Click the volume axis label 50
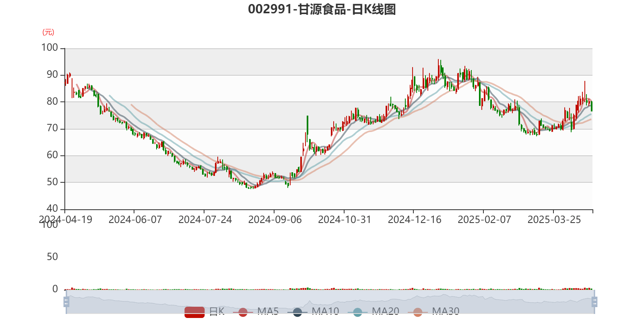 (x=52, y=257)
